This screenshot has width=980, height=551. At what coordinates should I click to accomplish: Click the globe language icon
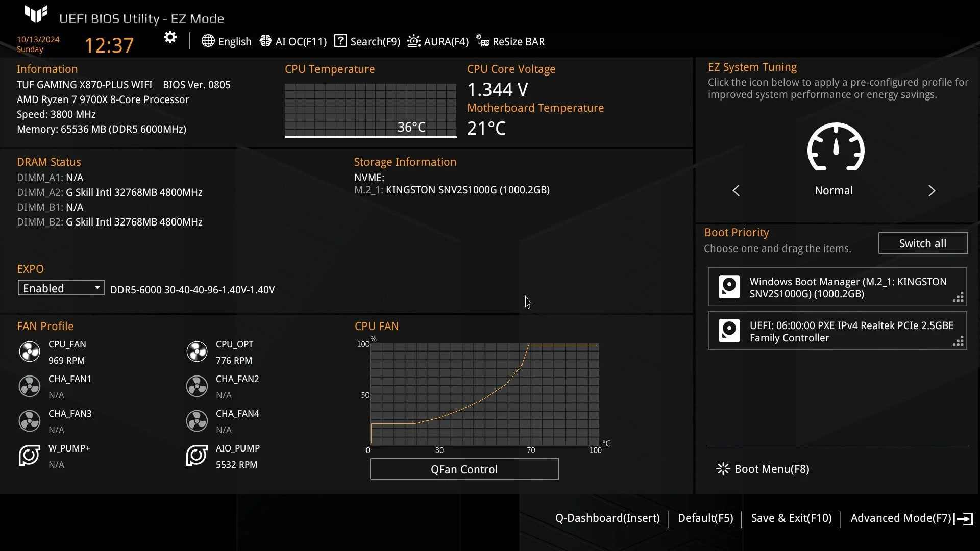(x=208, y=41)
